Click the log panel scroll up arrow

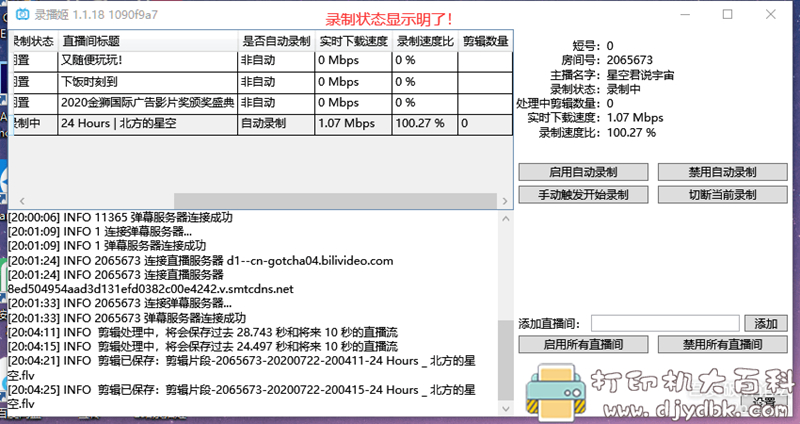click(x=506, y=219)
